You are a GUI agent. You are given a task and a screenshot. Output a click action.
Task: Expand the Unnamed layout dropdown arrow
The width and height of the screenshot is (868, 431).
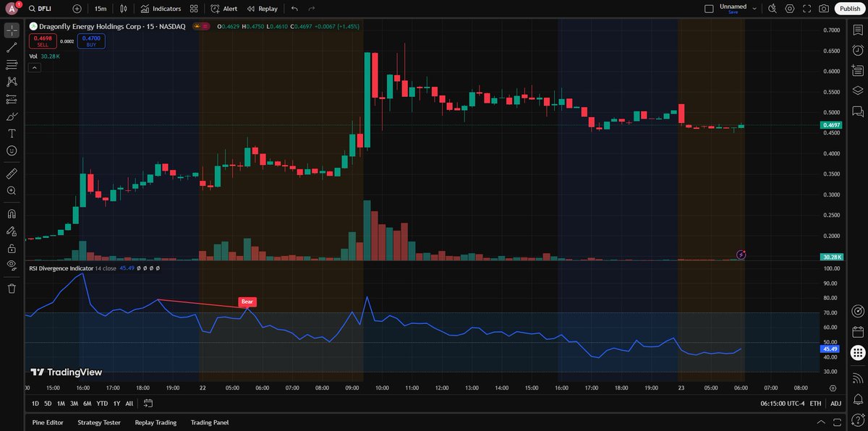754,9
